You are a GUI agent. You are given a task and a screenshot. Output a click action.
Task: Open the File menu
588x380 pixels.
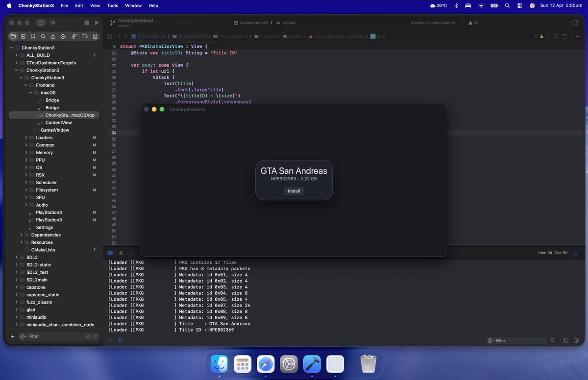(x=64, y=5)
